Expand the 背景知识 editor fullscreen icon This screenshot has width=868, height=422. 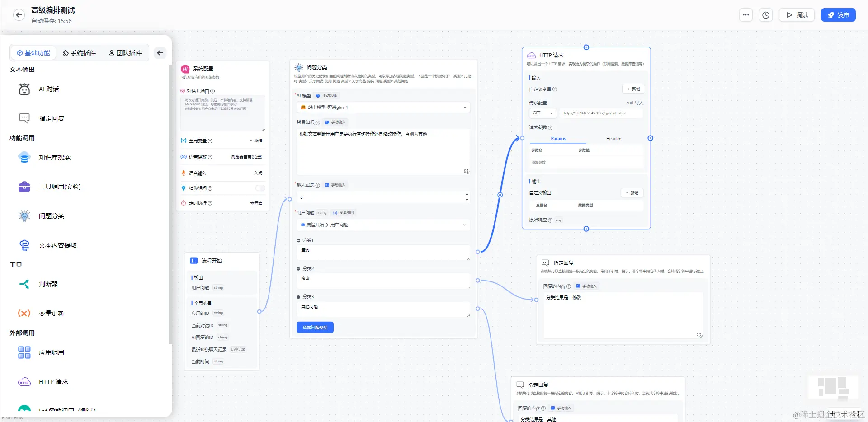click(x=467, y=171)
